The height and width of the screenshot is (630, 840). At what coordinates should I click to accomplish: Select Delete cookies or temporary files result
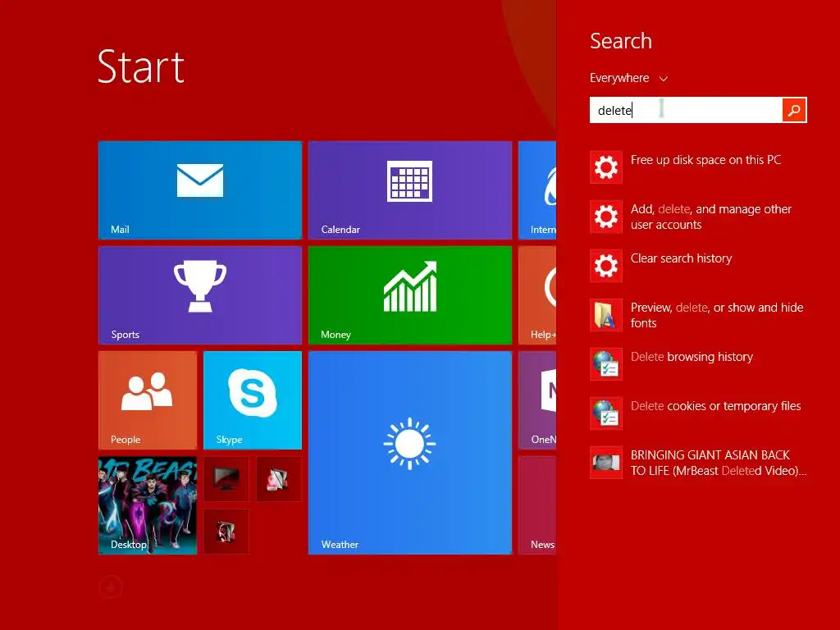[x=699, y=413]
